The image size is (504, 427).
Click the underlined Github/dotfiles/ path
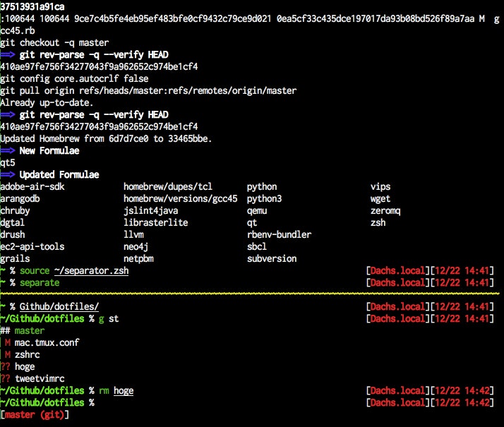pyautogui.click(x=59, y=307)
